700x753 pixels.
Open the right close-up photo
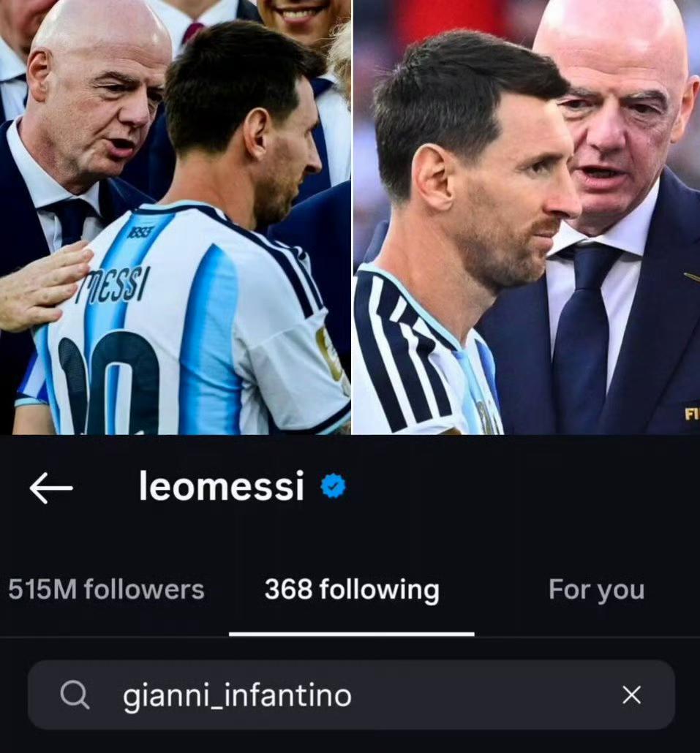(x=527, y=217)
